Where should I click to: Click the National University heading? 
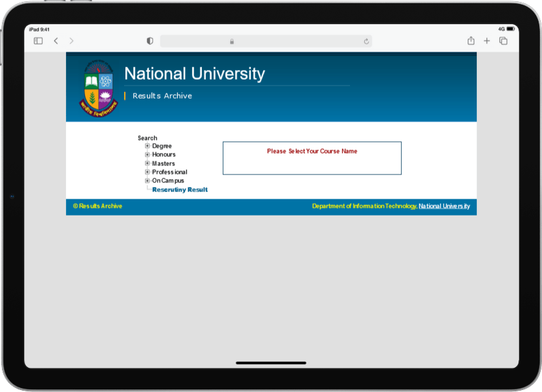click(x=195, y=74)
